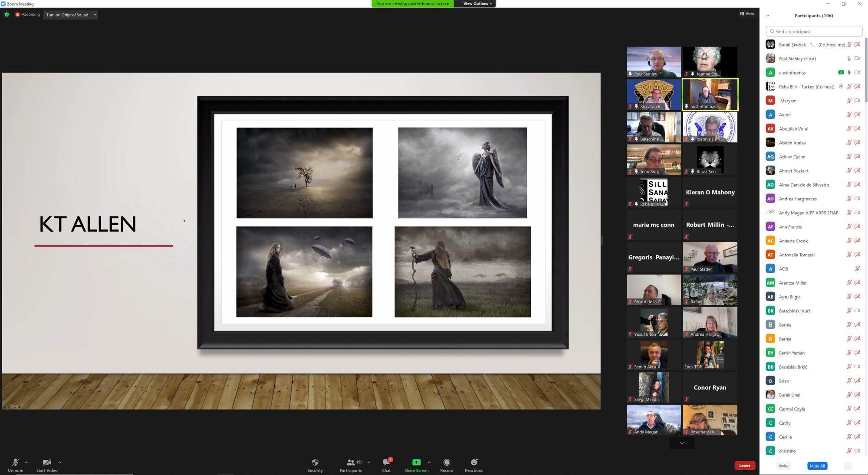868x475 pixels.
Task: Click inside the Find a participant search field
Action: 814,32
